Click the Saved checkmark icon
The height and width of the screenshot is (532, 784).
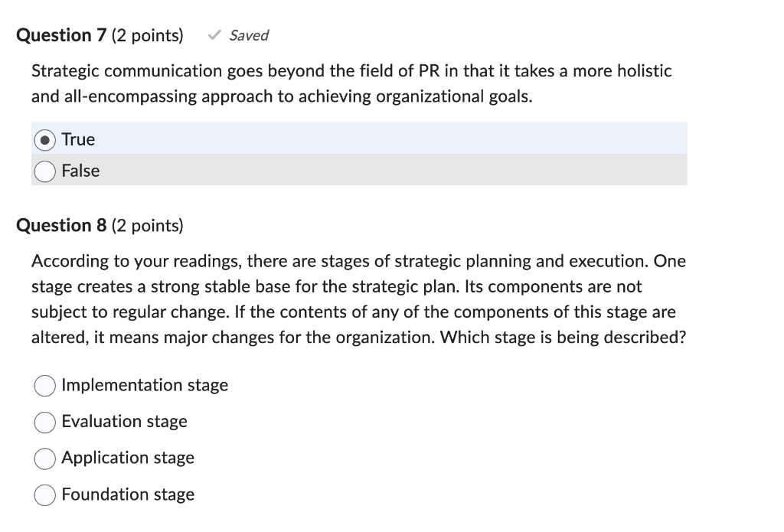tap(214, 34)
